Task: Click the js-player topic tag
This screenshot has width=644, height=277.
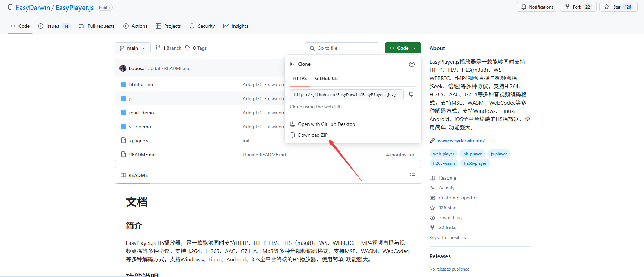Action: pyautogui.click(x=499, y=154)
